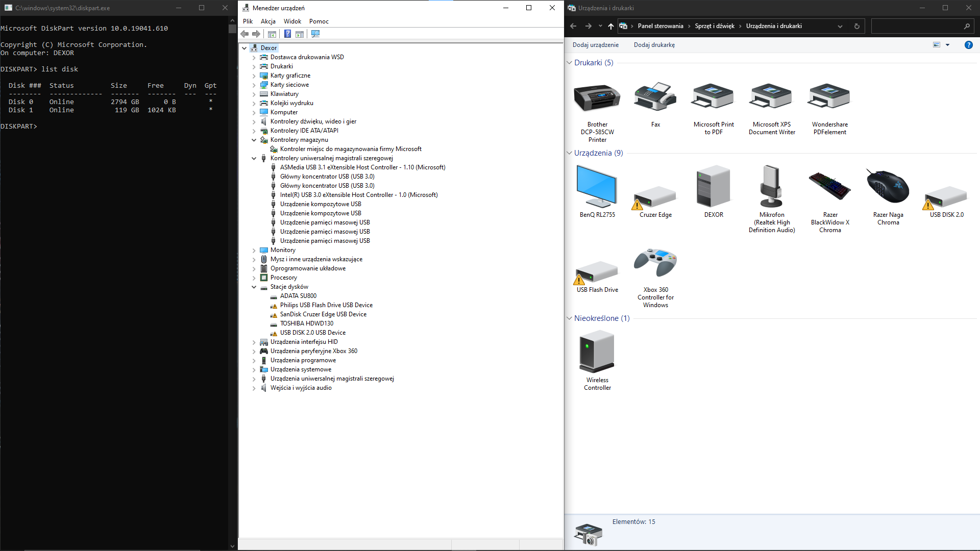Viewport: 980px width, 551px height.
Task: Click the back arrow in Device Manager toolbar
Action: (244, 34)
